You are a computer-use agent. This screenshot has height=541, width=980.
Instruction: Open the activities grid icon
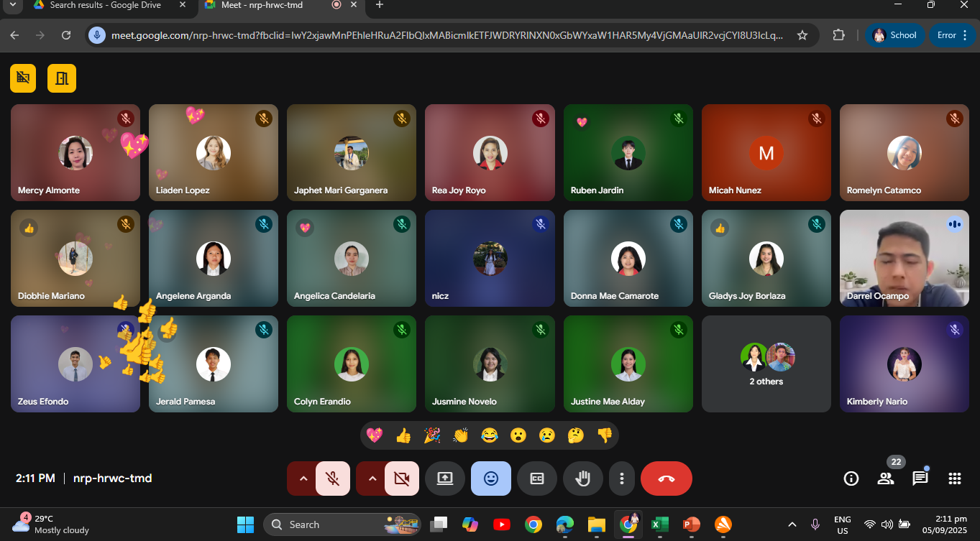pyautogui.click(x=954, y=478)
